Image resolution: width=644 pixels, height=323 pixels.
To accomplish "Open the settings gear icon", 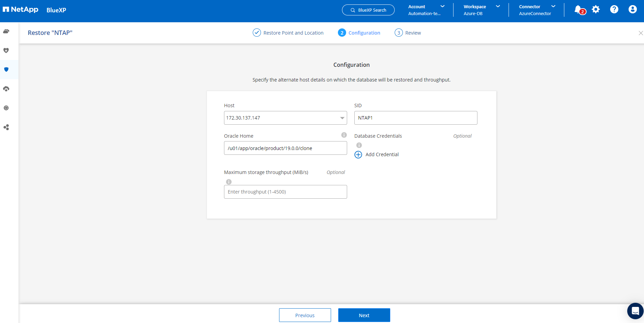I will (596, 10).
